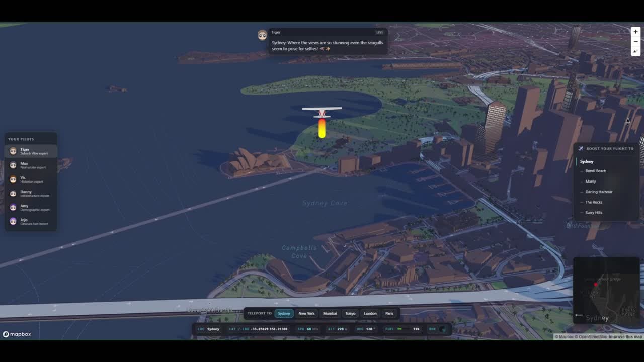Screen dimensions: 644x362
Task: Boost flight to Bondi Beach
Action: click(606, 171)
